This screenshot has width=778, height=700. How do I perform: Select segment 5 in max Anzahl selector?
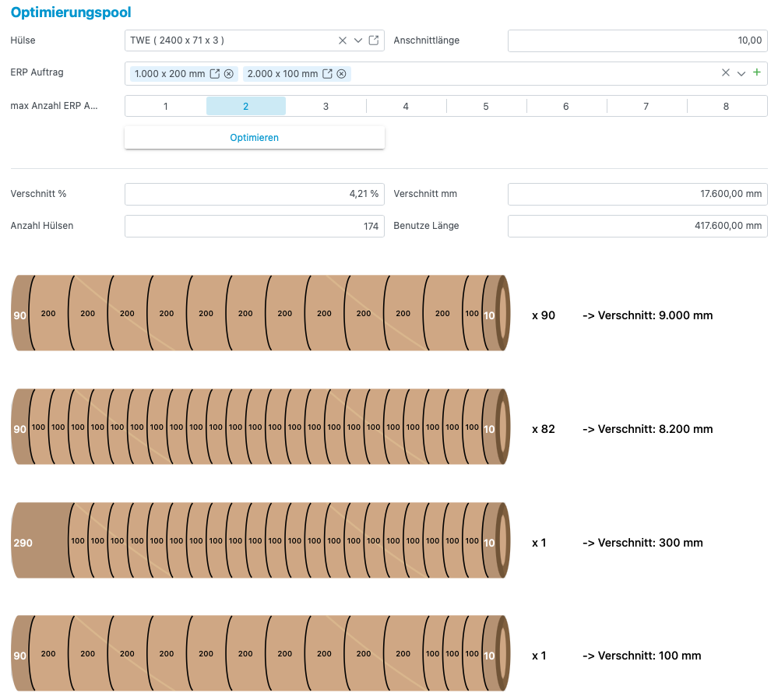486,106
